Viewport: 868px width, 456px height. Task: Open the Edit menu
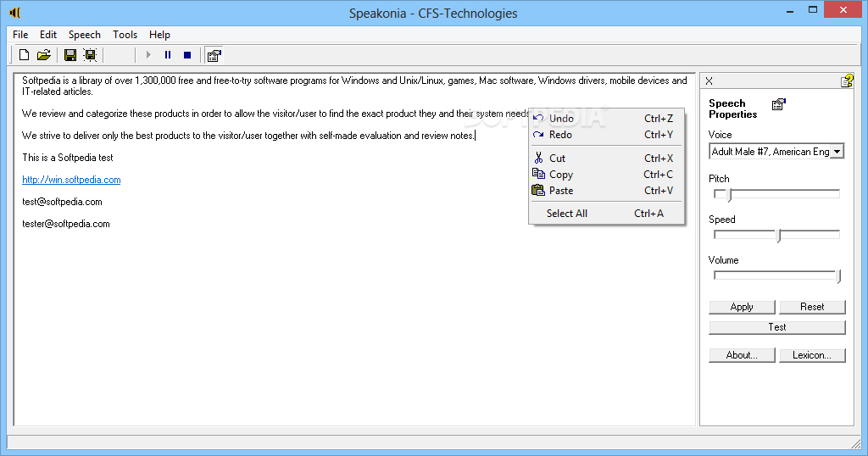coord(48,34)
